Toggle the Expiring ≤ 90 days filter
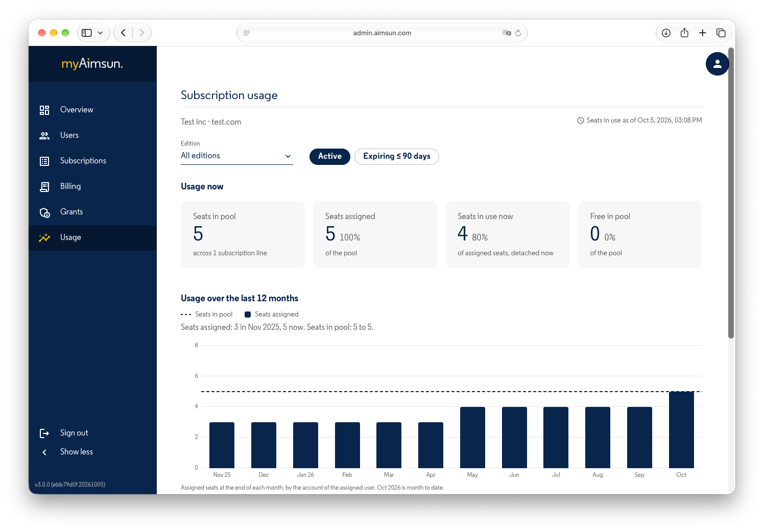 point(397,156)
